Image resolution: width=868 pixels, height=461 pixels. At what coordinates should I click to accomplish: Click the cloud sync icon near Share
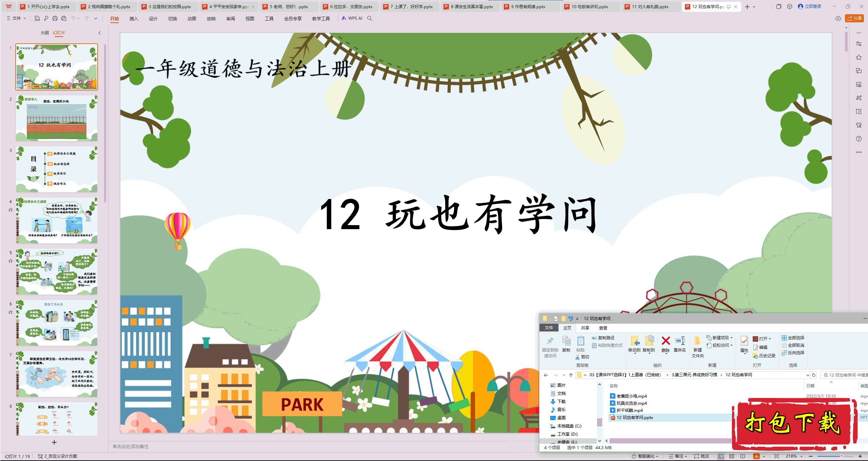838,18
